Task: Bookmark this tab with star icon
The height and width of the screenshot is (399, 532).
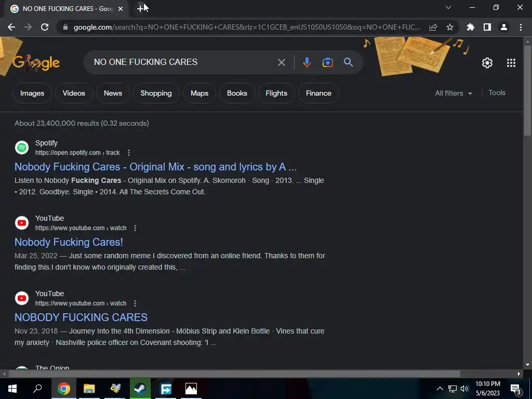Action: click(x=450, y=27)
